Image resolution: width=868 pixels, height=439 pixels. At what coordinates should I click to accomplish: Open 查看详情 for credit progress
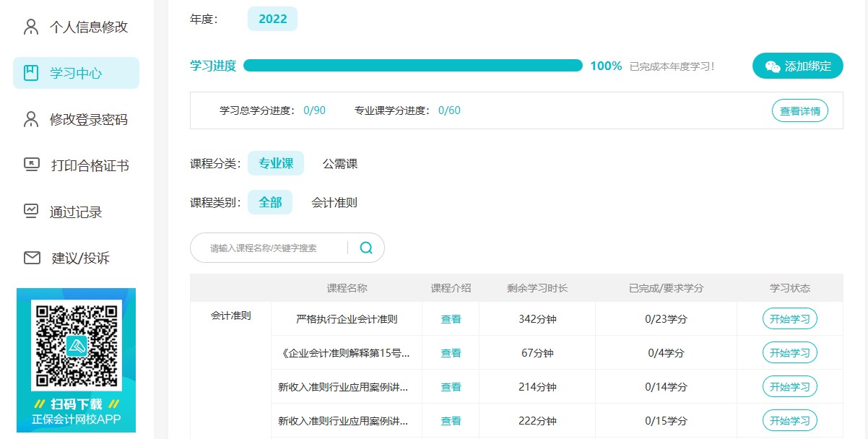(x=800, y=111)
